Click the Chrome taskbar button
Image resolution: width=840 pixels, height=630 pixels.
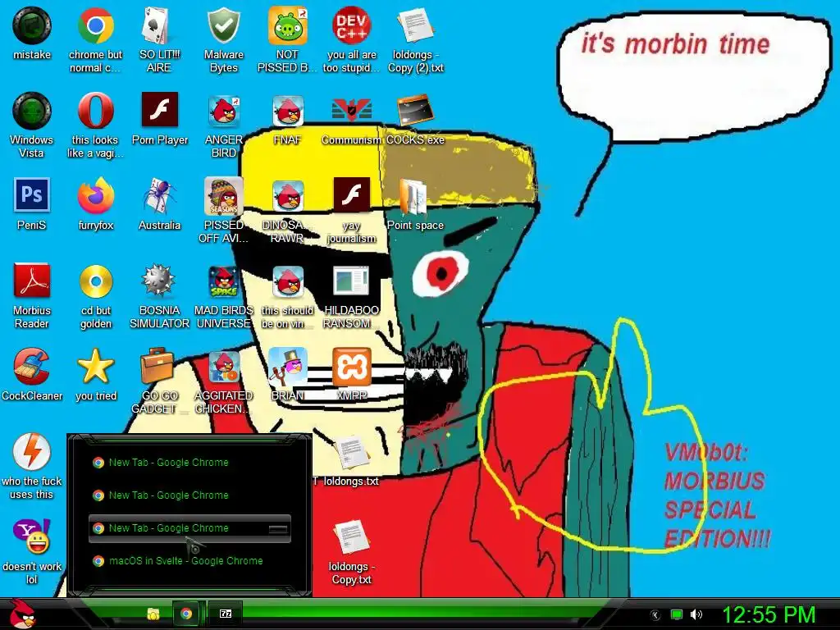pyautogui.click(x=186, y=614)
